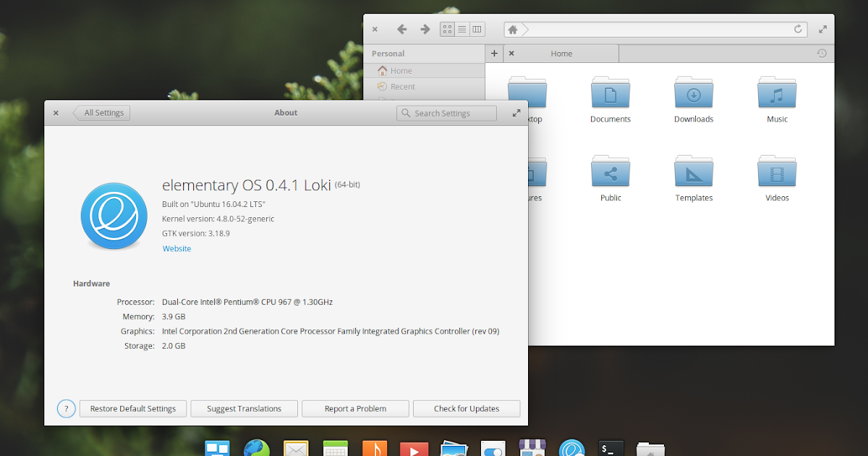Switch Files to column view
868x456 pixels.
(476, 30)
